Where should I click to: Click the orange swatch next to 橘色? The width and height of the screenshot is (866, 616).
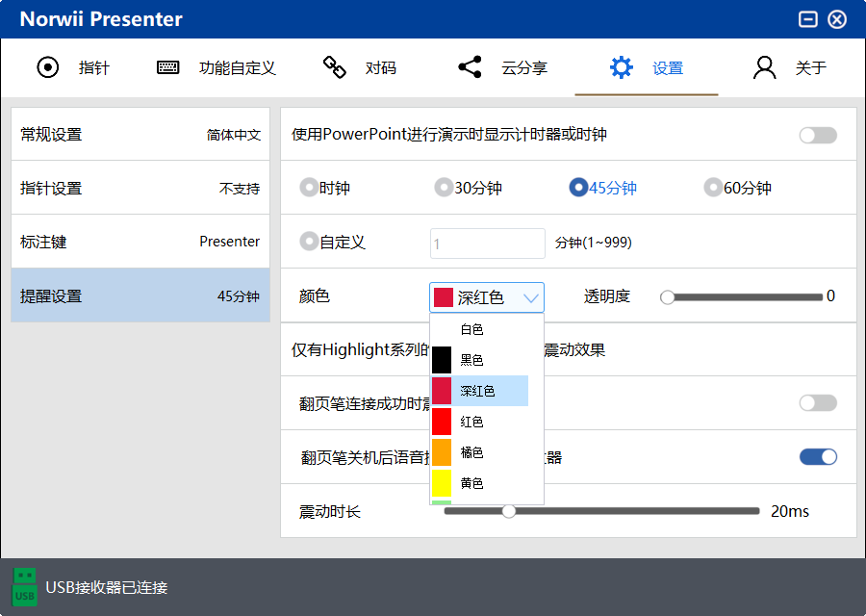(x=442, y=452)
